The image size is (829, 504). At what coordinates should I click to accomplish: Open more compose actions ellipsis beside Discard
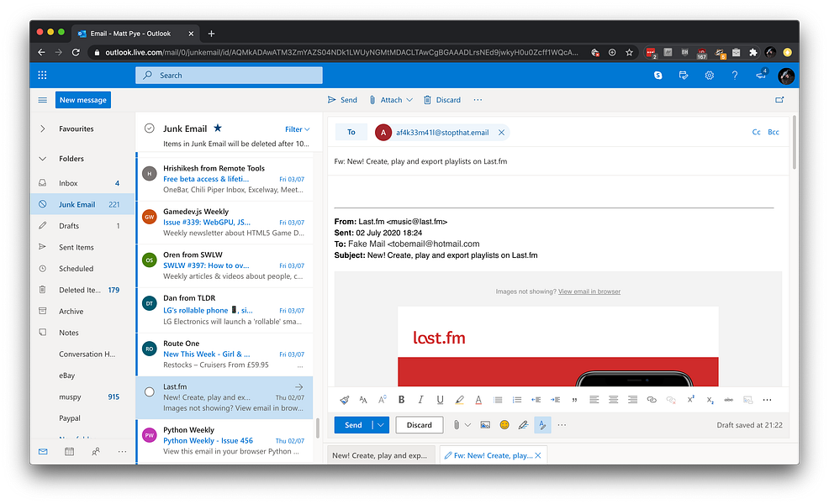click(x=478, y=100)
